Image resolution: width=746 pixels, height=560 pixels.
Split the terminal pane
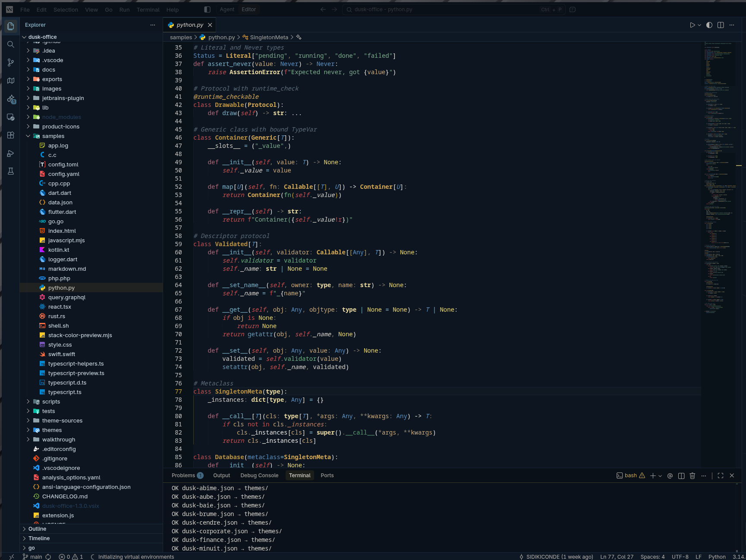[681, 476]
